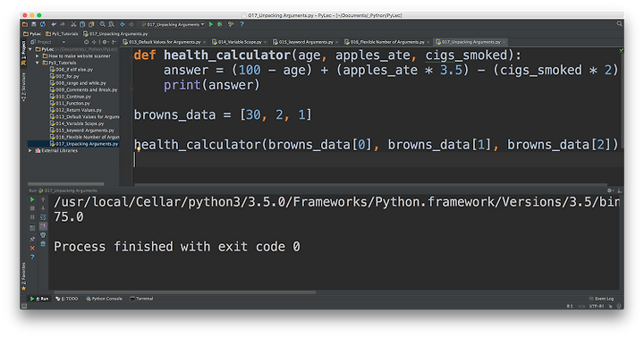Click the Pause output icon in the Run panel
Viewport: 644px width, 338px height.
(x=32, y=217)
